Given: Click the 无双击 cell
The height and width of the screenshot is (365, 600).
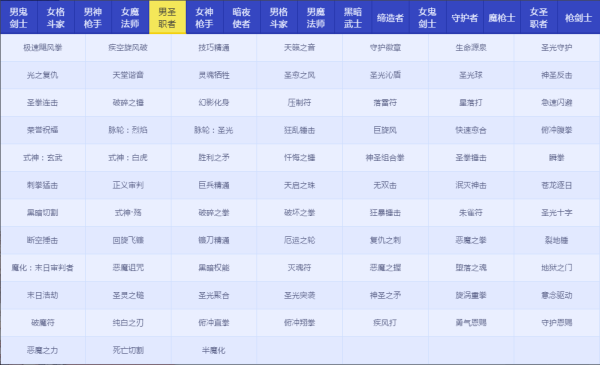Looking at the screenshot, I should (385, 185).
